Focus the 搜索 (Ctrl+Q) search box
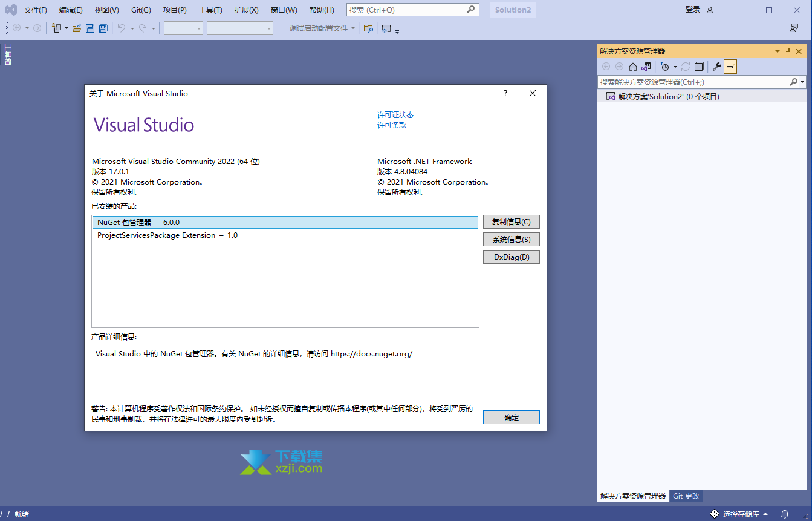812x521 pixels. (x=413, y=10)
